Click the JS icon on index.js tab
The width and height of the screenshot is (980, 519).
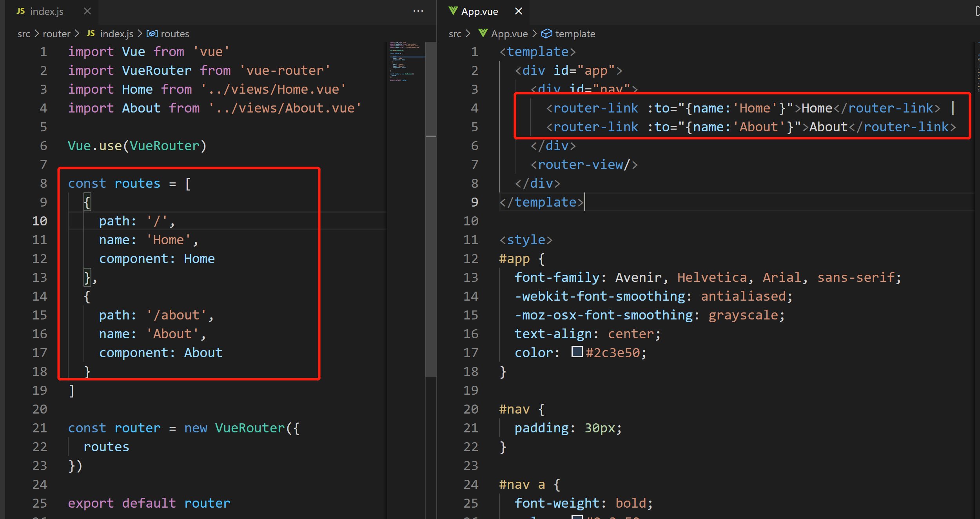click(x=20, y=11)
